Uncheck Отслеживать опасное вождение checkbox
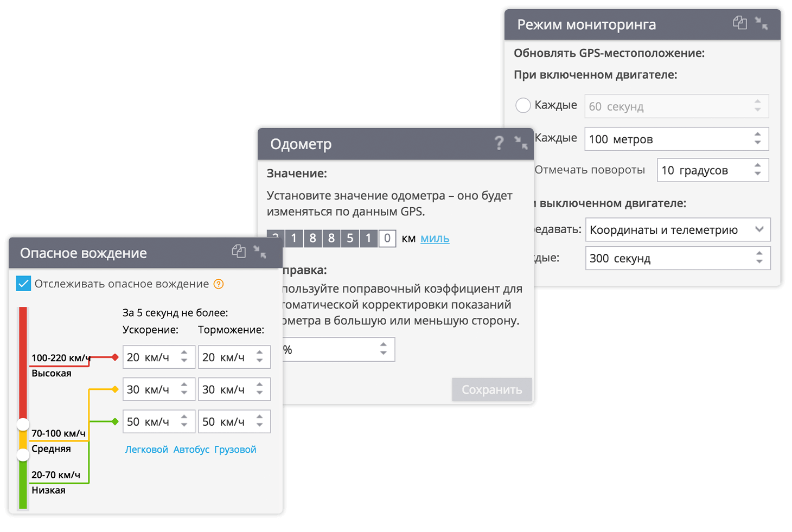Image resolution: width=792 pixels, height=532 pixels. tap(23, 284)
